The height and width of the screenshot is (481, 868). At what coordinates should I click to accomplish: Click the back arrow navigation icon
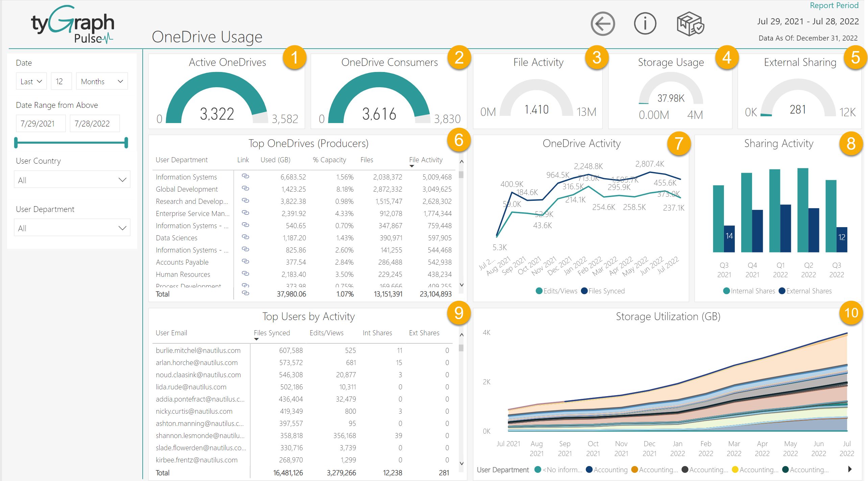pos(603,24)
